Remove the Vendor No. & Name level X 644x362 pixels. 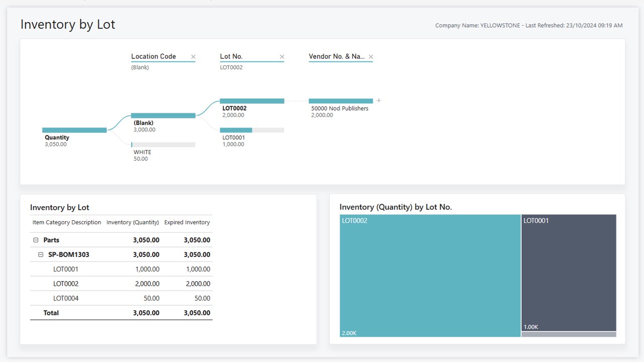[x=371, y=57]
